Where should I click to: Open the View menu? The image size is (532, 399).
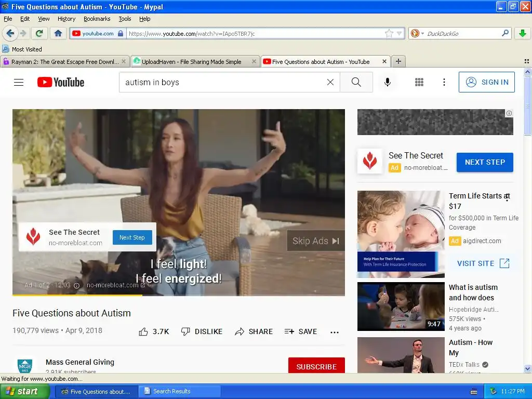point(44,19)
